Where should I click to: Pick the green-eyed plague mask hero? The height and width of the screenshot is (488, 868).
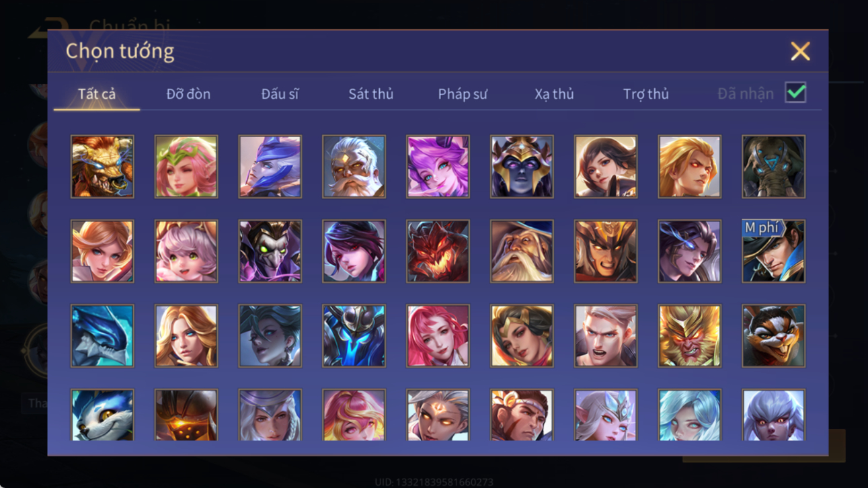click(270, 251)
